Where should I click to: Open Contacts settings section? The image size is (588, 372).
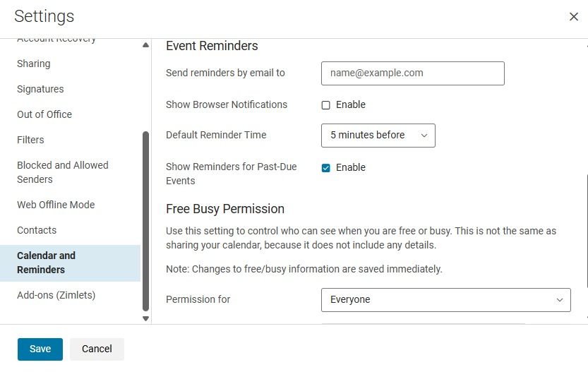(x=37, y=230)
